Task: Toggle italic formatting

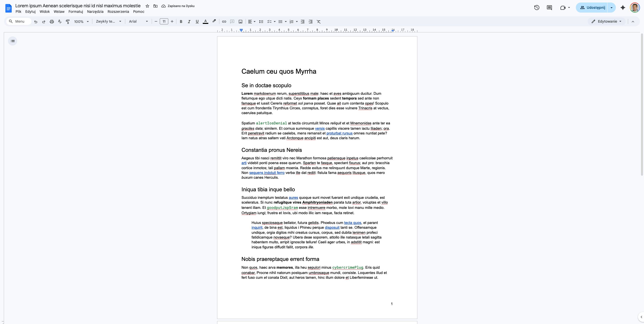Action: [x=189, y=22]
